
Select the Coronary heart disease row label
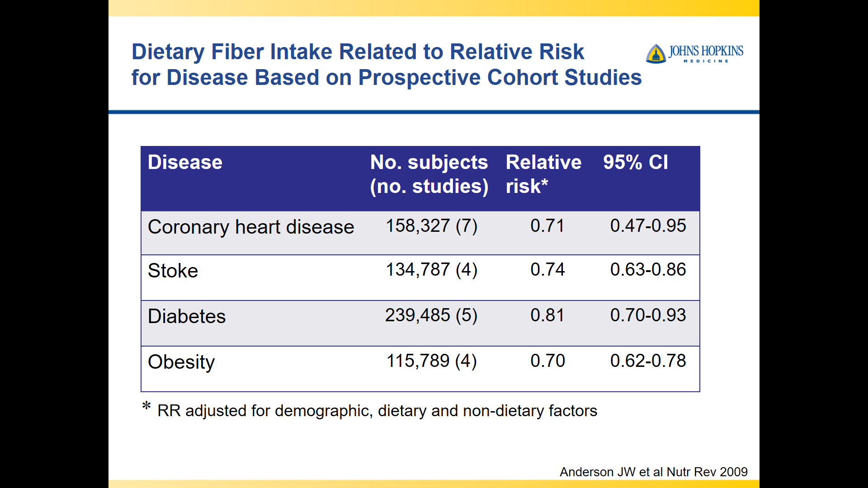(x=250, y=227)
